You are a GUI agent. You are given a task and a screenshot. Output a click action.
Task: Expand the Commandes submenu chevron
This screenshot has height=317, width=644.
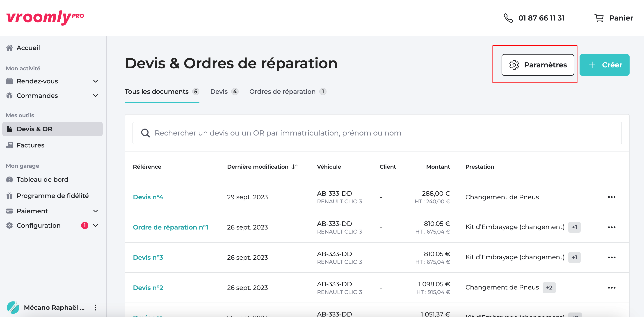[96, 96]
